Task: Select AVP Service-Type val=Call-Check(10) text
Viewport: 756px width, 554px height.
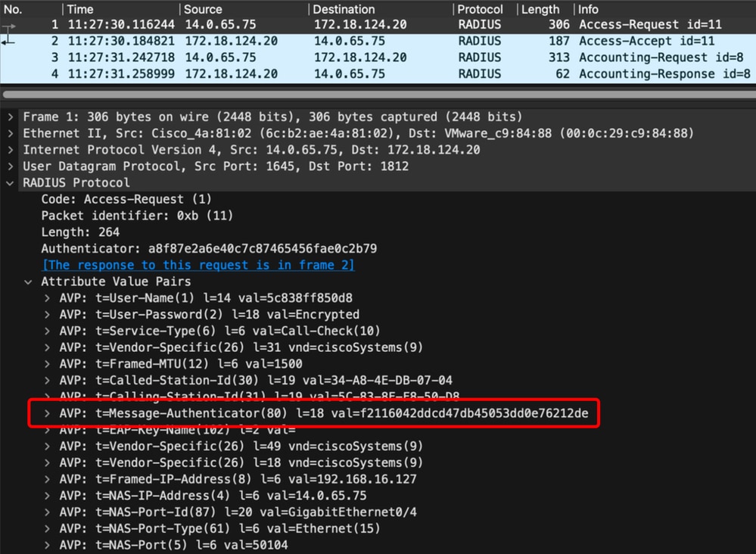Action: [220, 331]
